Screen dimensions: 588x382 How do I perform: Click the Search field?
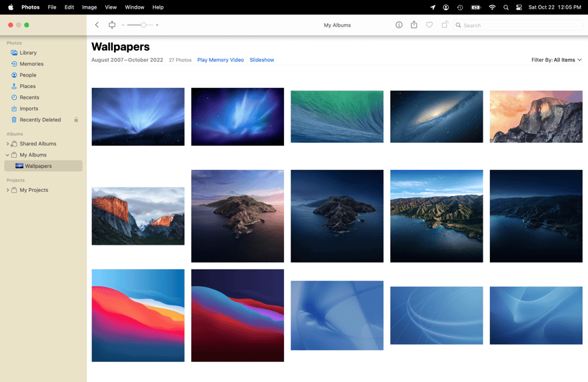point(517,25)
